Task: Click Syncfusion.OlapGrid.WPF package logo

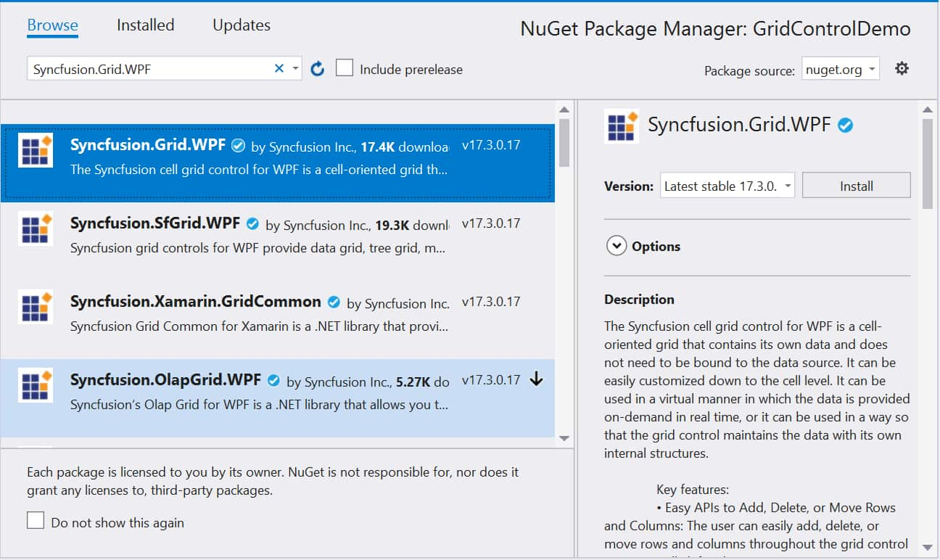Action: 36,385
